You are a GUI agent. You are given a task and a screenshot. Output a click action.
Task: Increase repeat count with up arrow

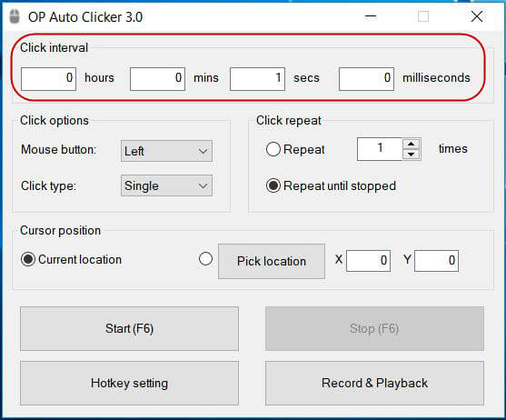(411, 144)
